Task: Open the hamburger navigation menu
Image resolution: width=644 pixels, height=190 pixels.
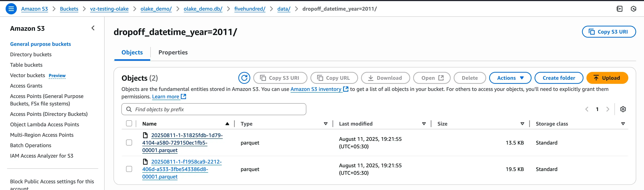Action: 11,9
